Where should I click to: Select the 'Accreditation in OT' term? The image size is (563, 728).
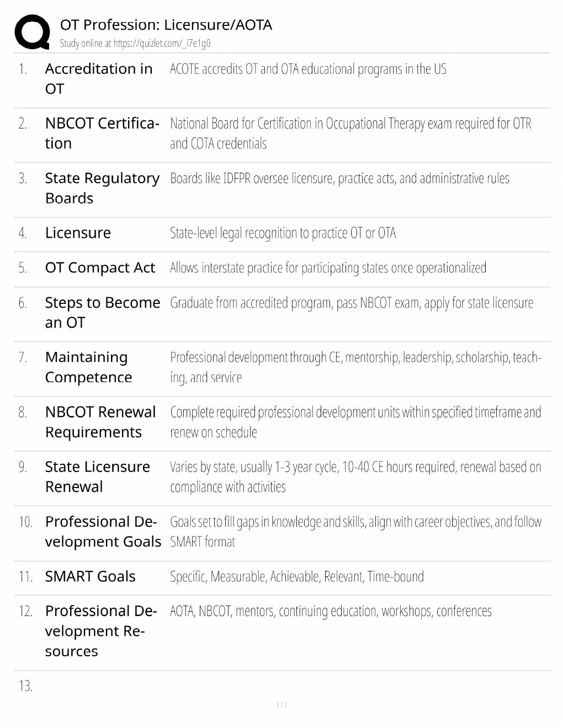tap(99, 79)
